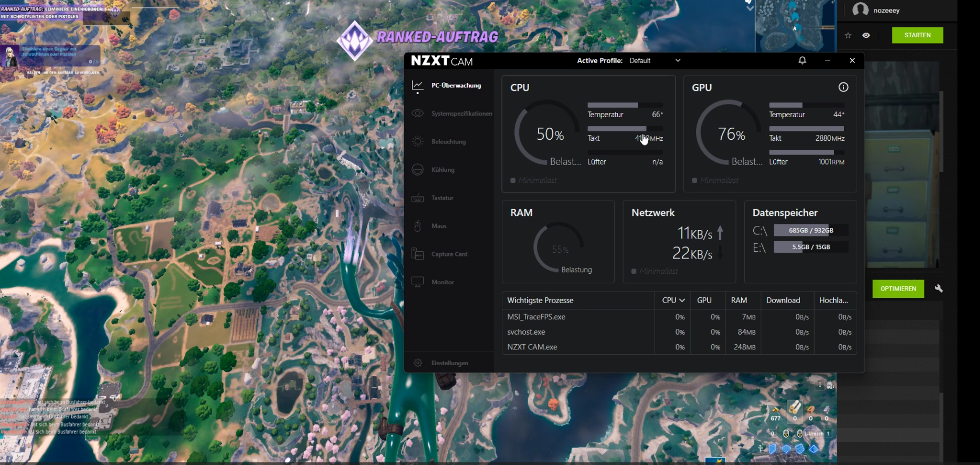Click the GPU Takt bar
980x465 pixels.
806,129
